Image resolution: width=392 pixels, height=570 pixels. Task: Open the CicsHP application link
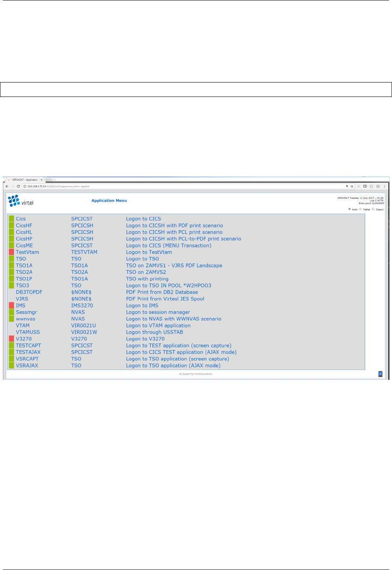click(24, 239)
